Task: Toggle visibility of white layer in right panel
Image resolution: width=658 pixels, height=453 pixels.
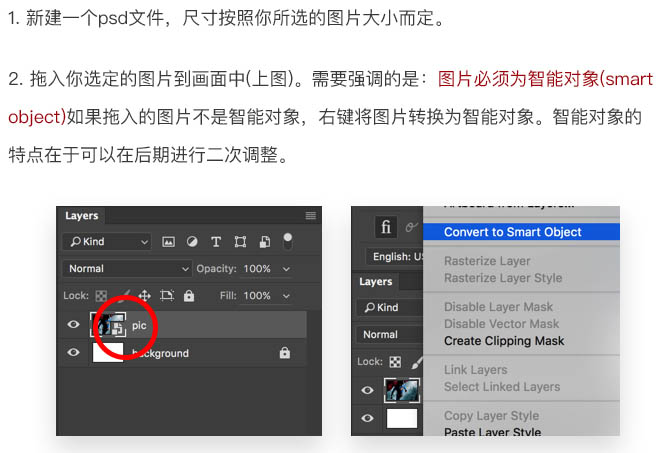Action: [x=367, y=418]
